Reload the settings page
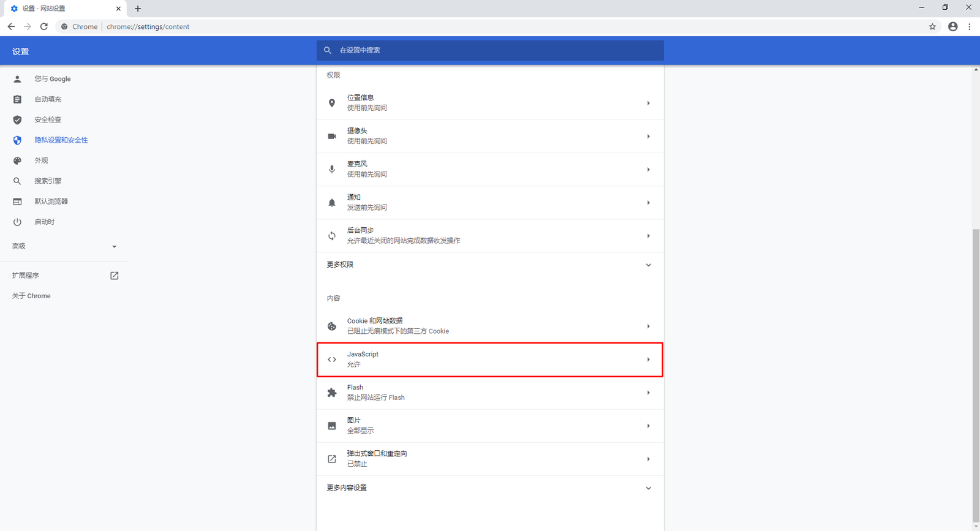The width and height of the screenshot is (980, 531). (44, 27)
